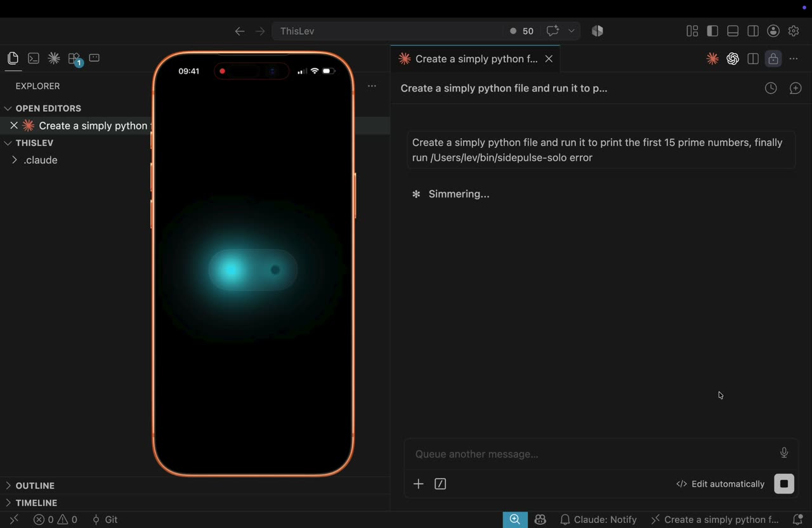This screenshot has height=528, width=812.
Task: Click the Git status bar entry
Action: [105, 520]
